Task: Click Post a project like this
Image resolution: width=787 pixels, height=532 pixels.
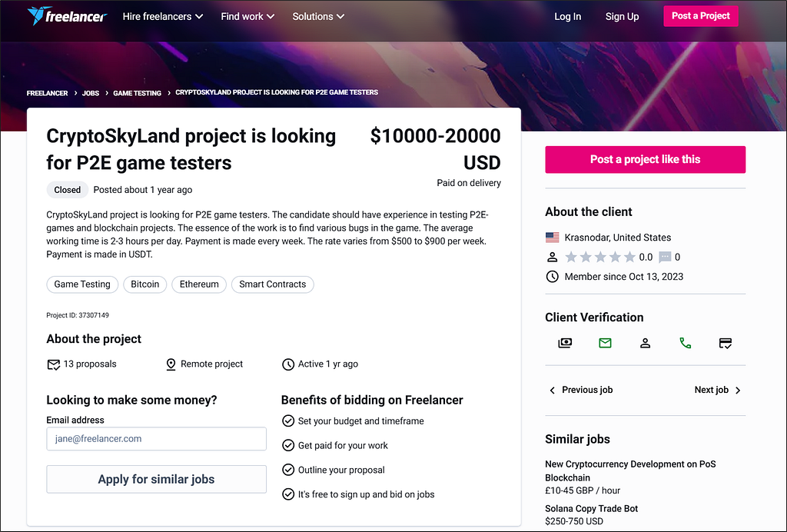Action: 645,160
